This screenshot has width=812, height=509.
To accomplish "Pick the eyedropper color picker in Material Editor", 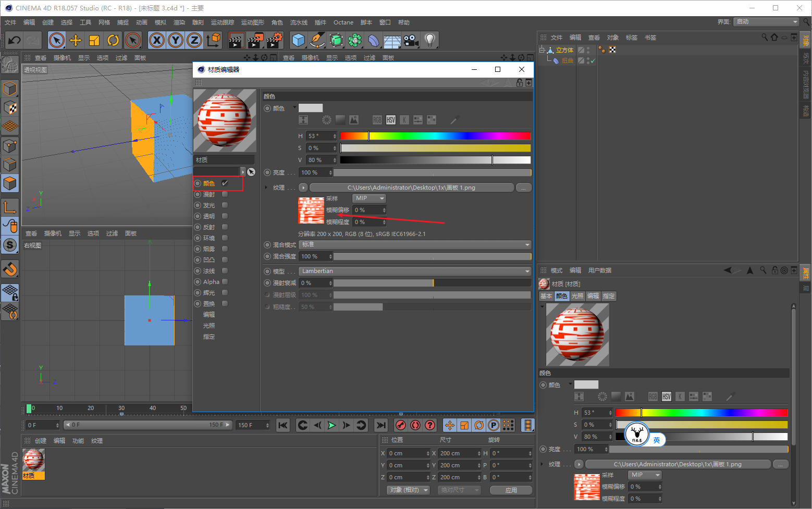I will point(455,120).
